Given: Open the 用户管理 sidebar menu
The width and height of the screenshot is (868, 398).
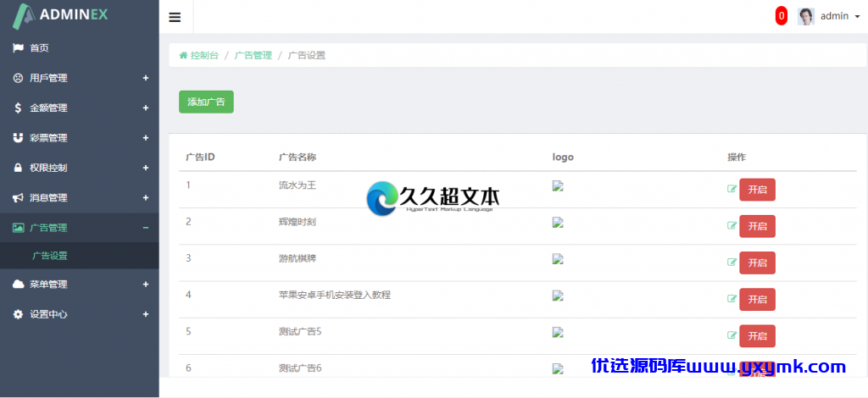Looking at the screenshot, I should pos(79,78).
